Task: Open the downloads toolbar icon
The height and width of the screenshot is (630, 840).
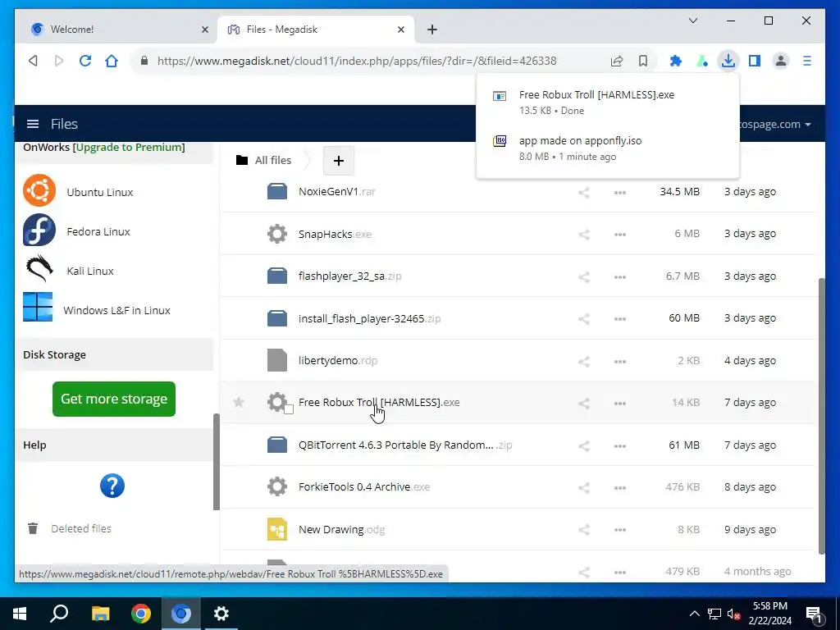Action: [728, 61]
